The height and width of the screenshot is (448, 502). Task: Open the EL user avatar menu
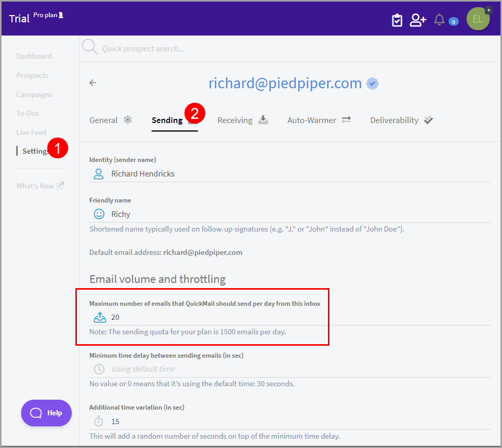(x=478, y=19)
